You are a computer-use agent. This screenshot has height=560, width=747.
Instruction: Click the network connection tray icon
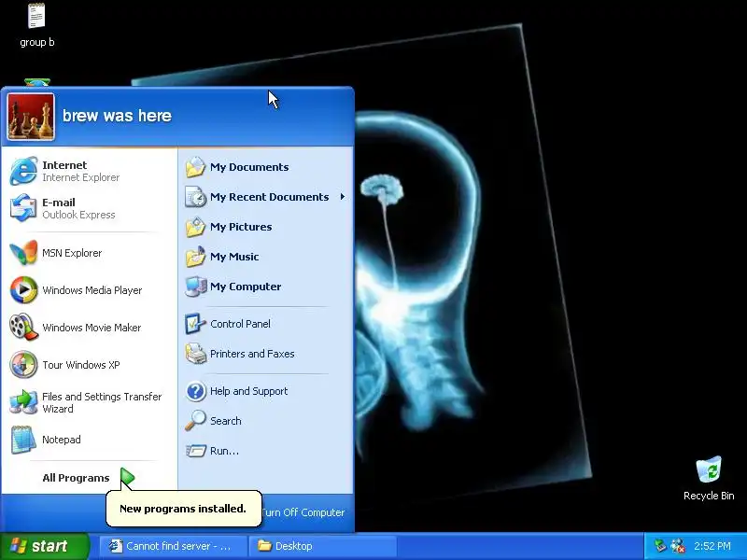coord(660,546)
